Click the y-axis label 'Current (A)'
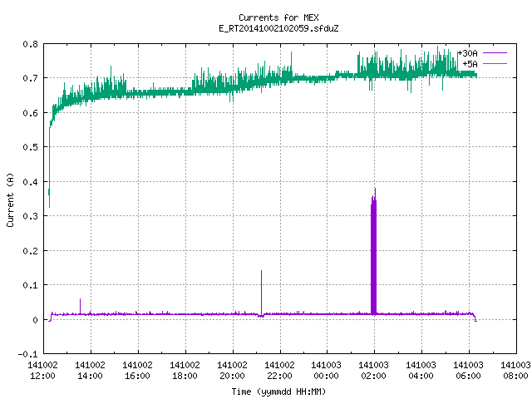This screenshot has width=532, height=399. coord(10,200)
